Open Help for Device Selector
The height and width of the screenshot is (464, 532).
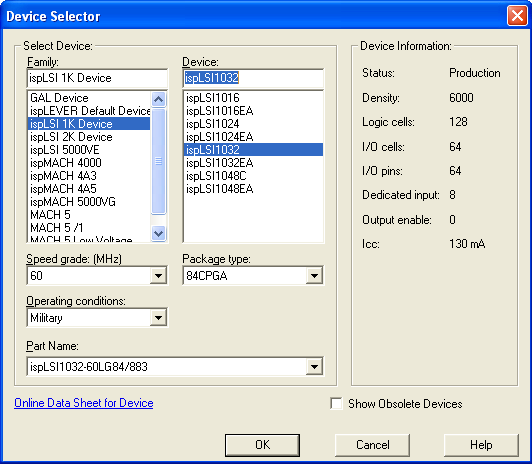[x=481, y=445]
